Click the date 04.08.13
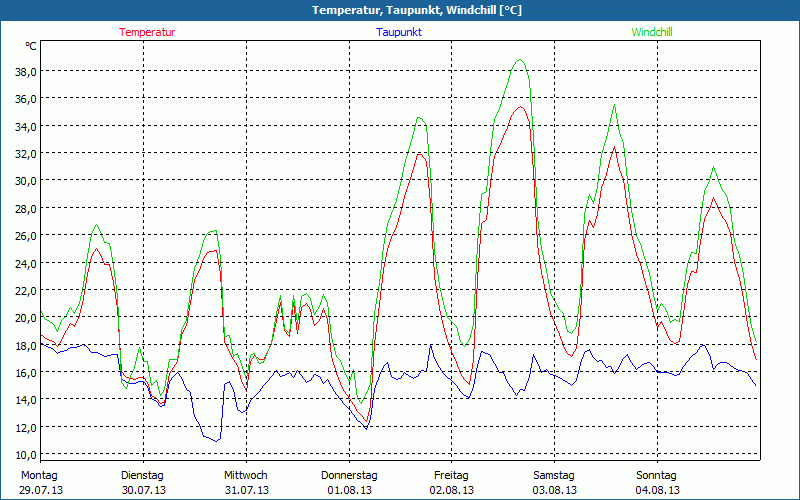Screen dimensions: 800x500 pyautogui.click(x=658, y=490)
